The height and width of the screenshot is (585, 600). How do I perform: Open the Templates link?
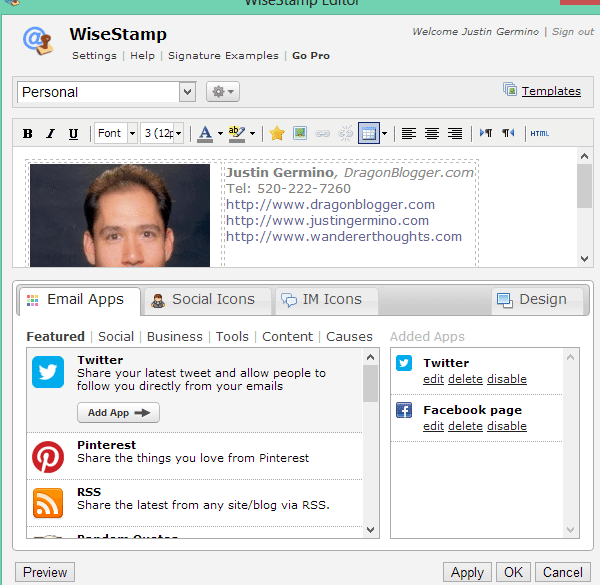[551, 91]
